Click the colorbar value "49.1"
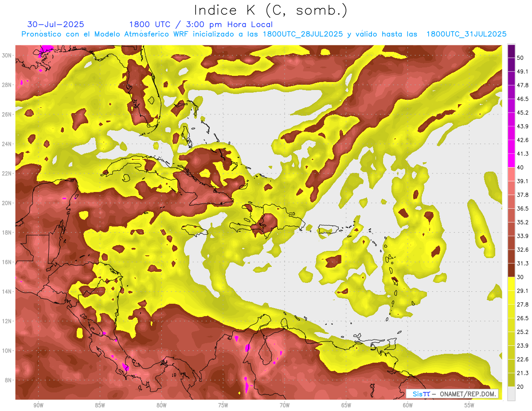Image resolution: width=532 pixels, height=411 pixels. click(523, 71)
